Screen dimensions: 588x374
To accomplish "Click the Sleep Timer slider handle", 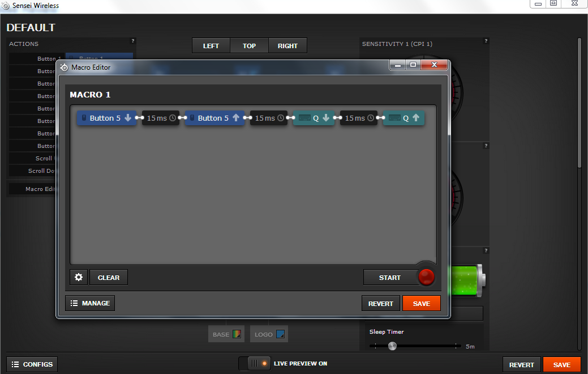I will click(392, 346).
